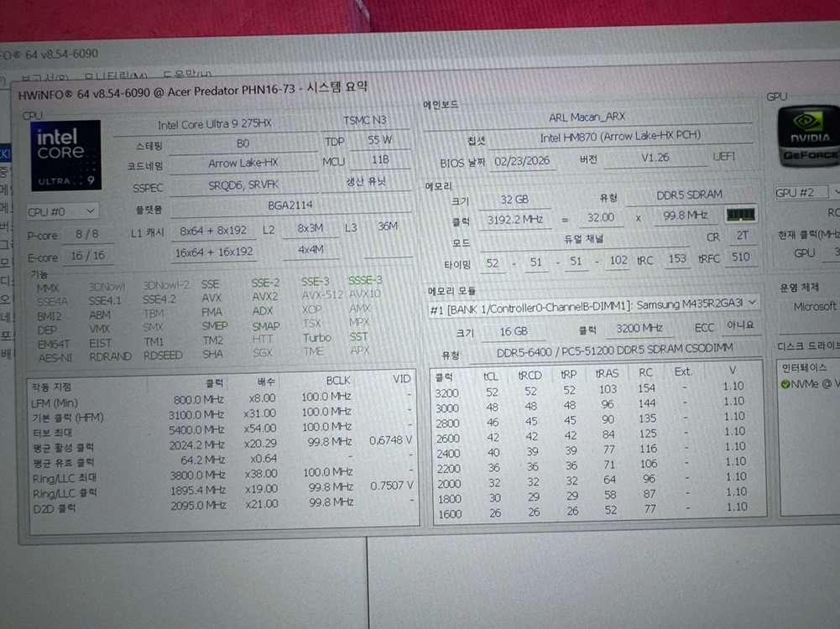Screen dimensions: 840x629
Task: Click the VID value 0.7507 V
Action: tap(392, 486)
